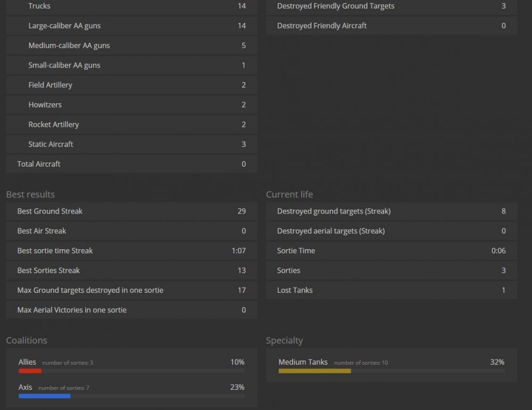
Task: Click the Axis blue progress bar
Action: click(44, 396)
